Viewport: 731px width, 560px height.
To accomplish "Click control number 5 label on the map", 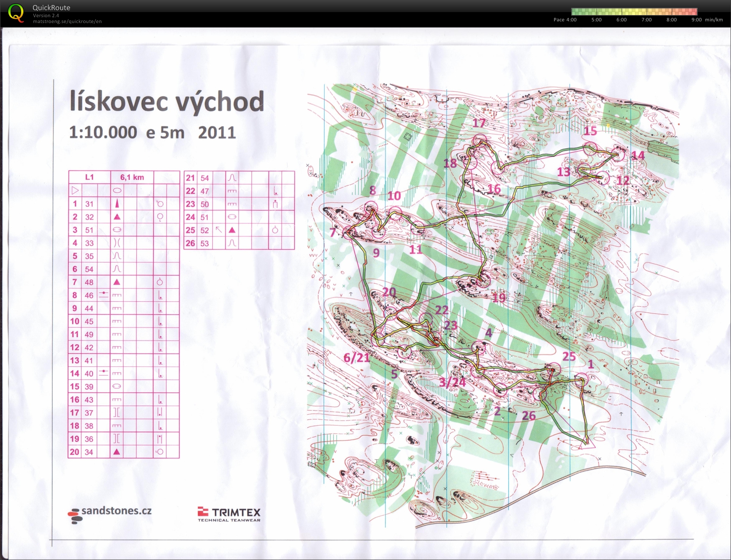I will [x=394, y=374].
